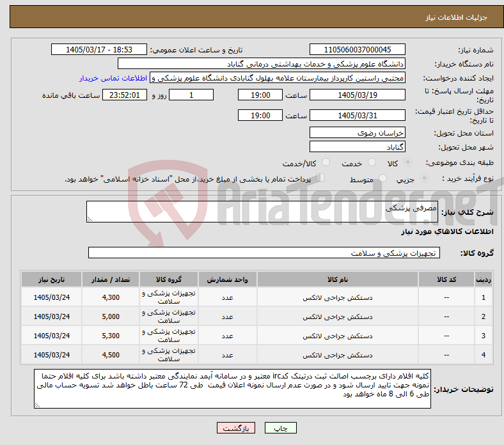The image size is (504, 445).
Task: Click the کد کالا column header
Action: [x=446, y=279]
